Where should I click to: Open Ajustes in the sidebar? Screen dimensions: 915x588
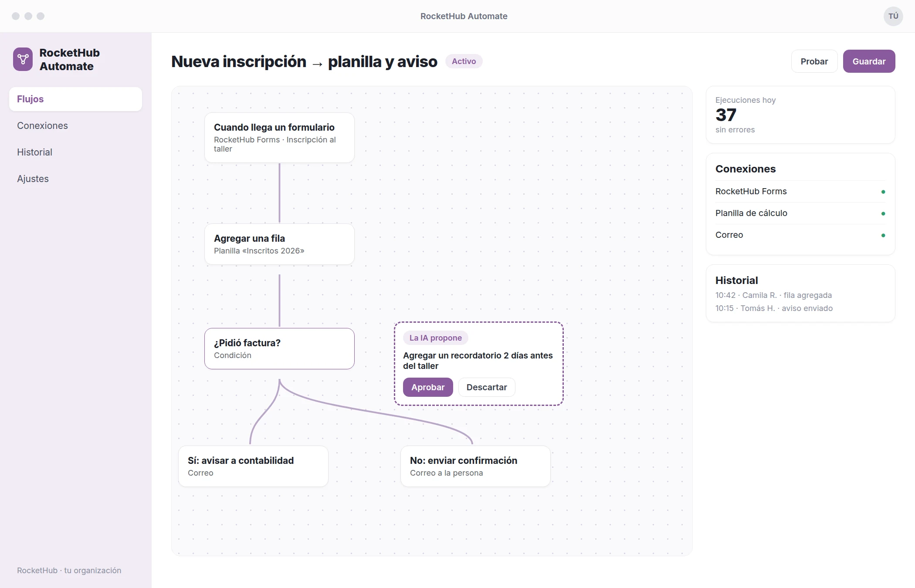(x=75, y=179)
